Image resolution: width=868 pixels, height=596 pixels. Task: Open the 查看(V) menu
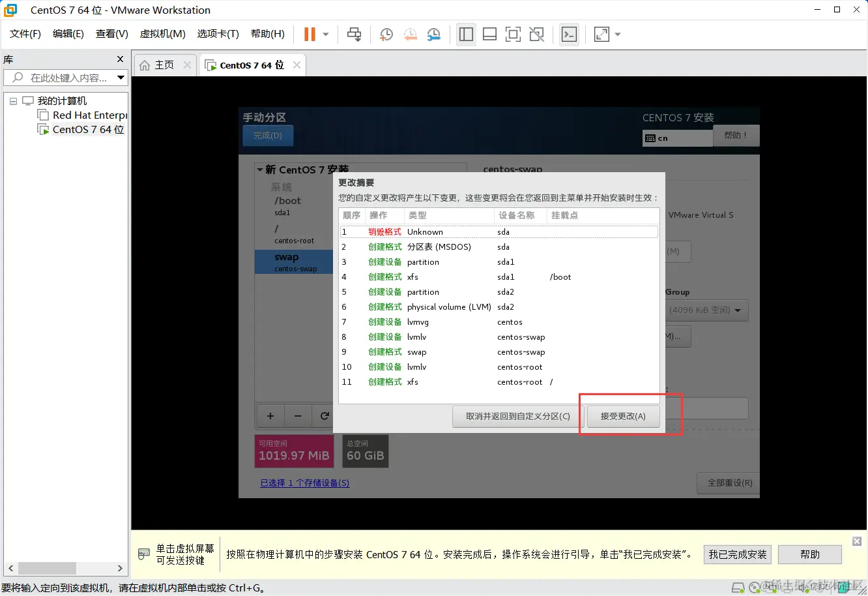[112, 34]
